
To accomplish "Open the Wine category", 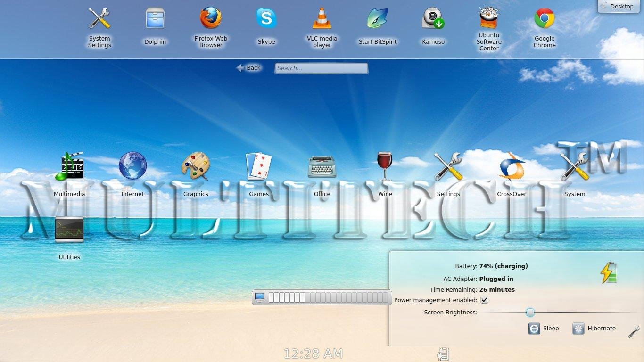I will coord(385,174).
